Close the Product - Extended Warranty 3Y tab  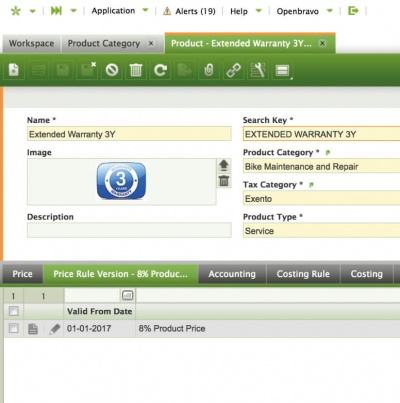[322, 43]
